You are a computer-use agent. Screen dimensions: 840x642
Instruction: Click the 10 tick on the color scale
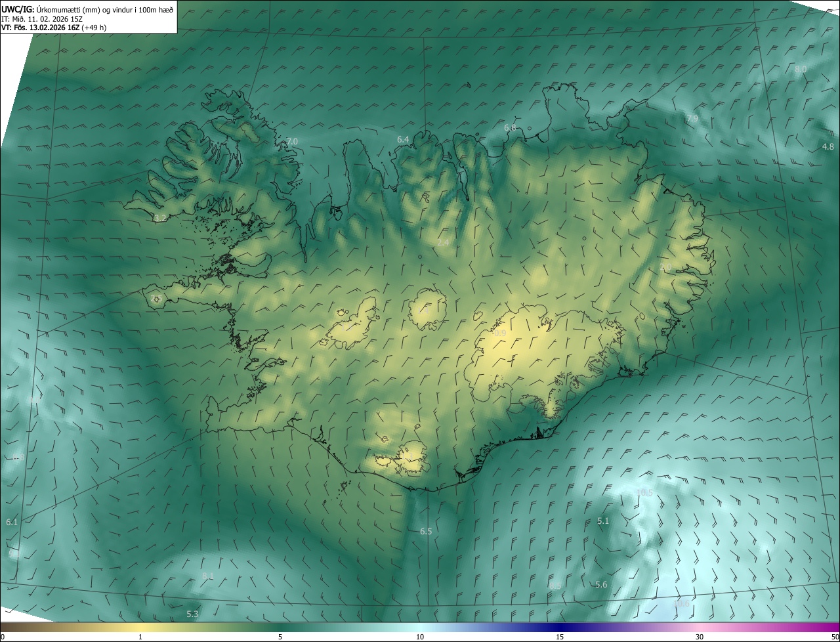[420, 637]
